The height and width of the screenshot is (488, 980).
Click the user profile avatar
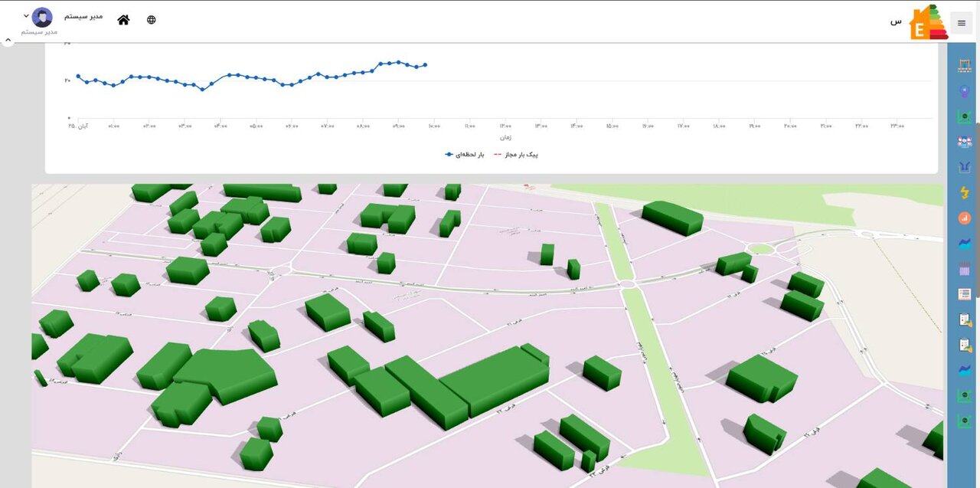pos(42,17)
